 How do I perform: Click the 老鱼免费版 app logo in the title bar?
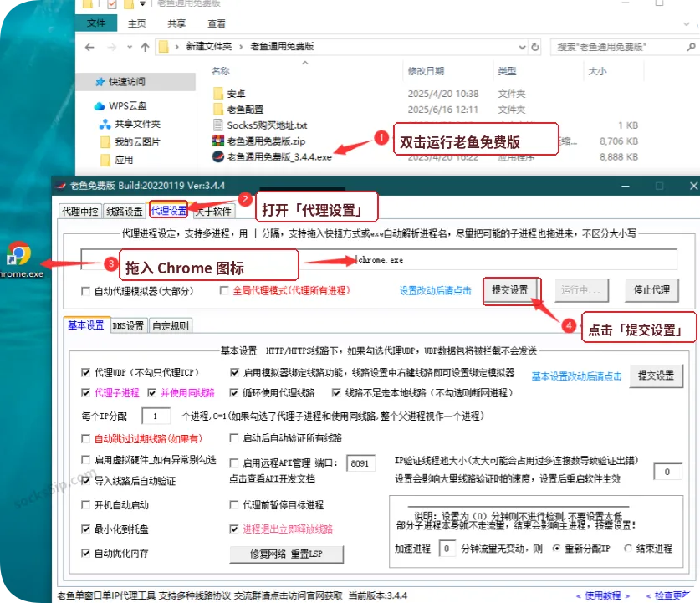pos(61,186)
